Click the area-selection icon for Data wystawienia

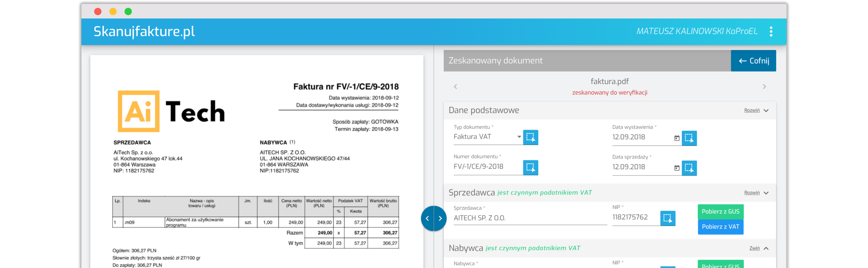[x=690, y=138]
